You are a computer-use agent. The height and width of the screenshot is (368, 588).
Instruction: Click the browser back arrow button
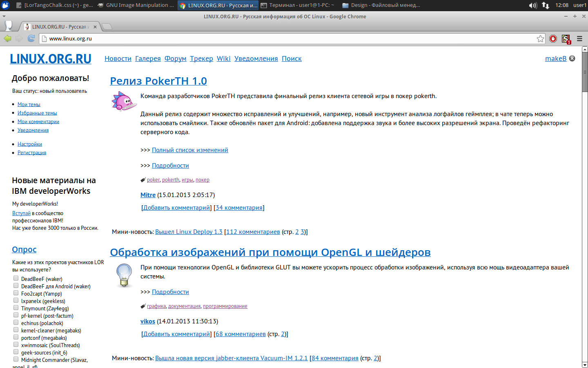click(7, 38)
